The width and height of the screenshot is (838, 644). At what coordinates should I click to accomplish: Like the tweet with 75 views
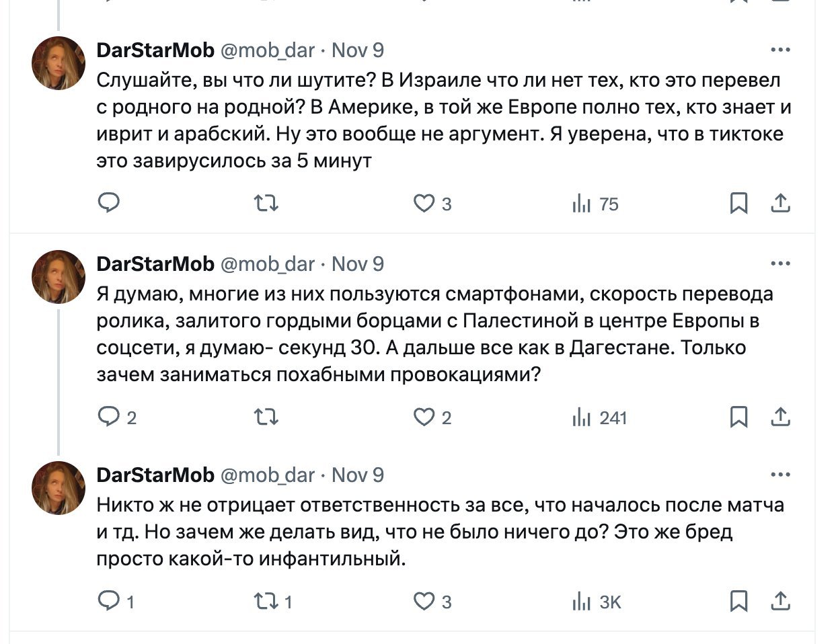424,203
